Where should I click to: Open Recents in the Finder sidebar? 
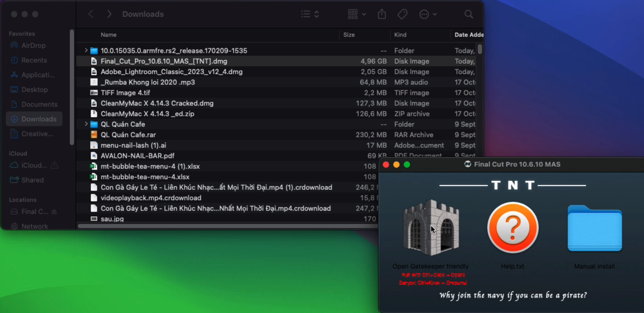(x=34, y=60)
